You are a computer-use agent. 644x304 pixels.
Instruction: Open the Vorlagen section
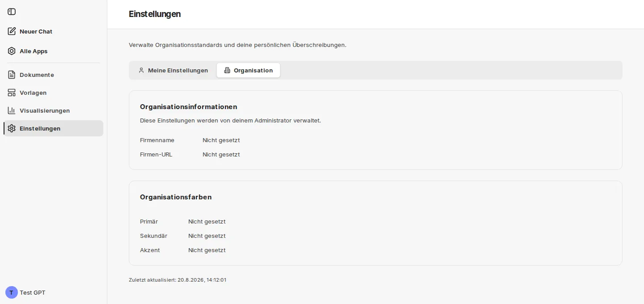53,93
